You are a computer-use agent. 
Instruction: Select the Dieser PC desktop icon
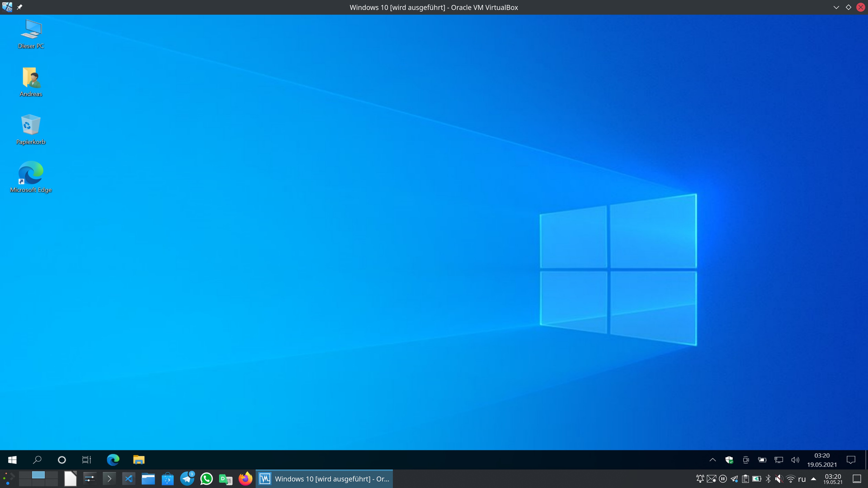tap(31, 34)
